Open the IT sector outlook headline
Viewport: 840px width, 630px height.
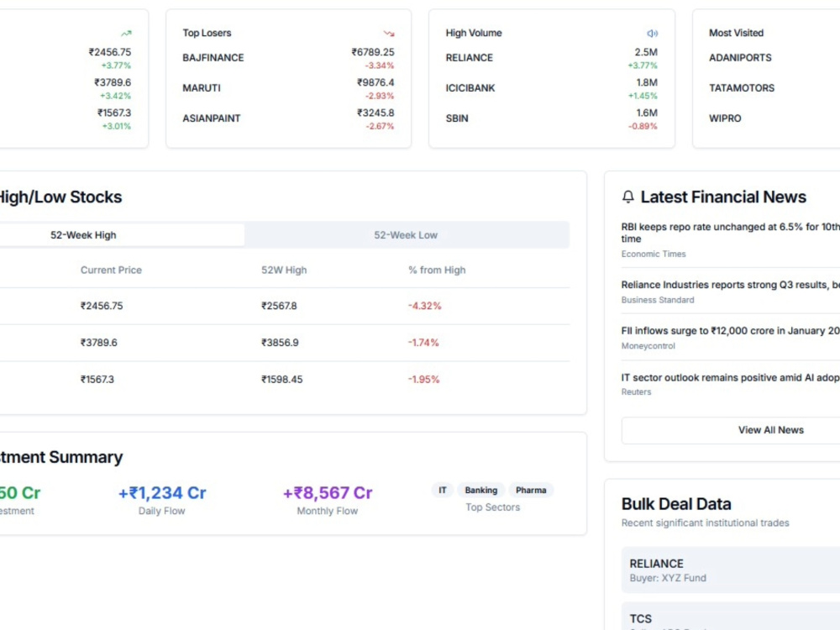[x=731, y=378]
